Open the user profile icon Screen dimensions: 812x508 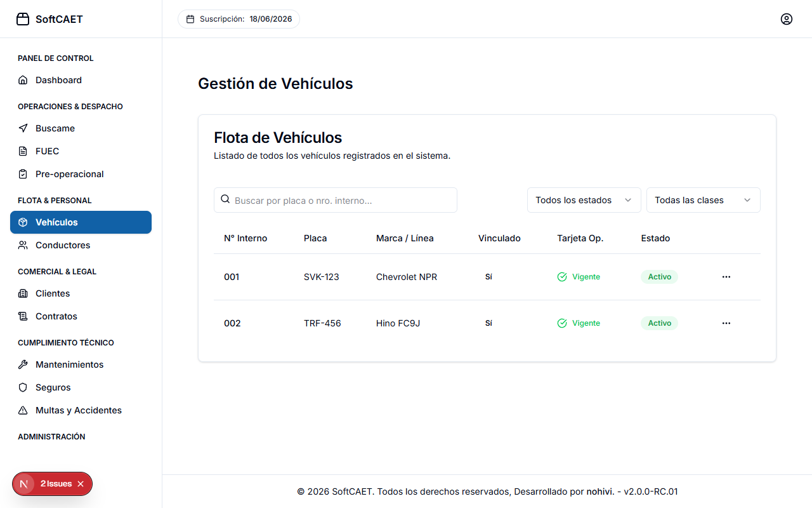click(x=787, y=19)
